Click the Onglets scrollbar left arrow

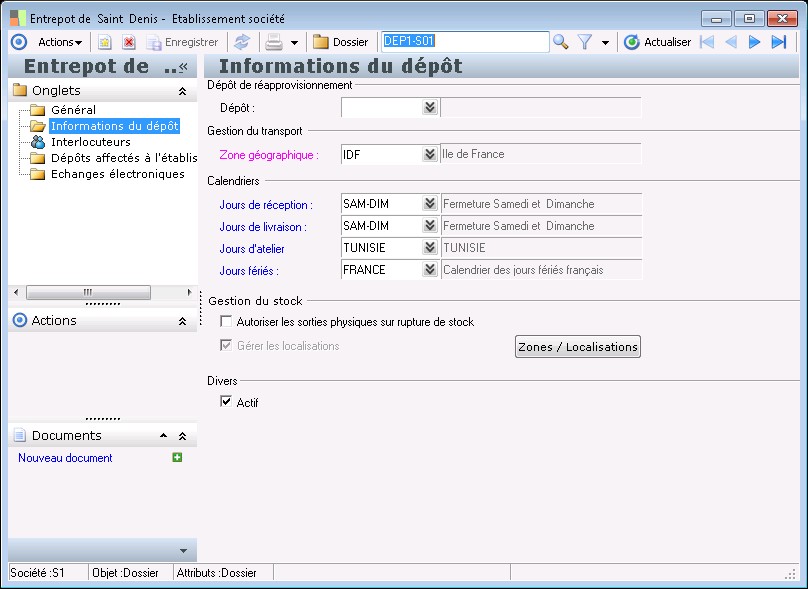pos(16,292)
